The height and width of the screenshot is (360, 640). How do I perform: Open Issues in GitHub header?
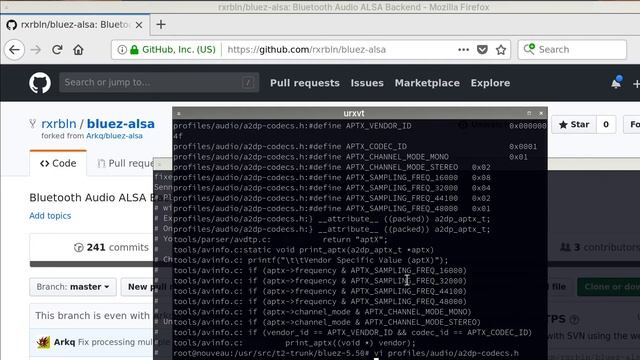pyautogui.click(x=367, y=83)
